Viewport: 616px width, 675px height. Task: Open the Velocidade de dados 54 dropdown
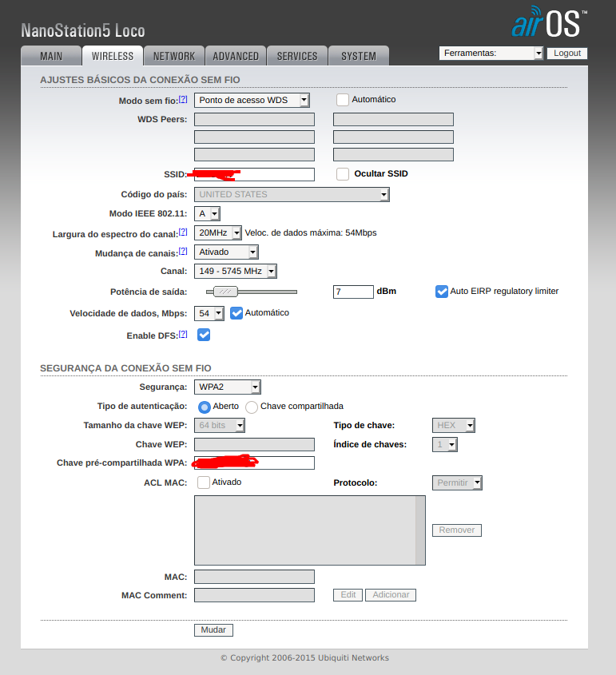click(209, 313)
